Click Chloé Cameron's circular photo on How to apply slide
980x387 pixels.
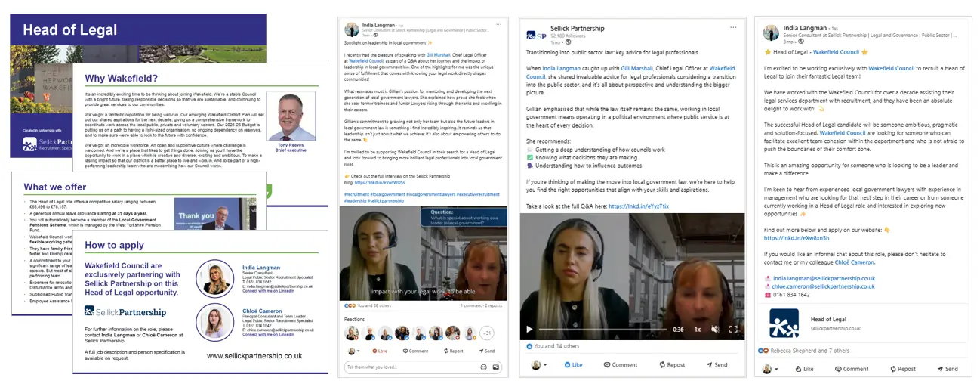coord(214,321)
